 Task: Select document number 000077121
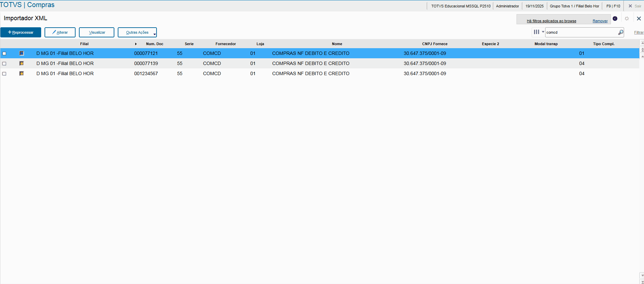(146, 53)
